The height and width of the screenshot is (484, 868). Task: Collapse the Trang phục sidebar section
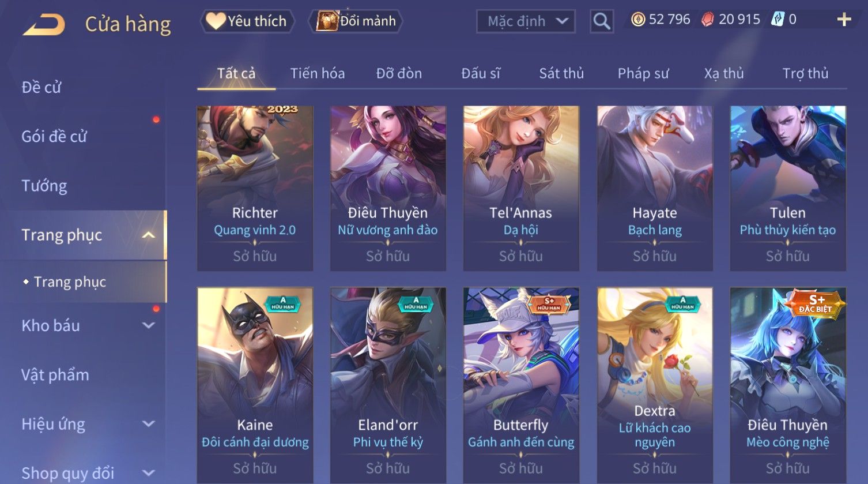click(148, 235)
